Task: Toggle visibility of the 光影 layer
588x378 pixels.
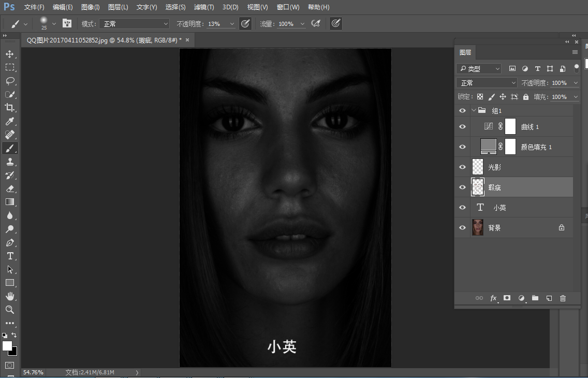Action: tap(463, 167)
